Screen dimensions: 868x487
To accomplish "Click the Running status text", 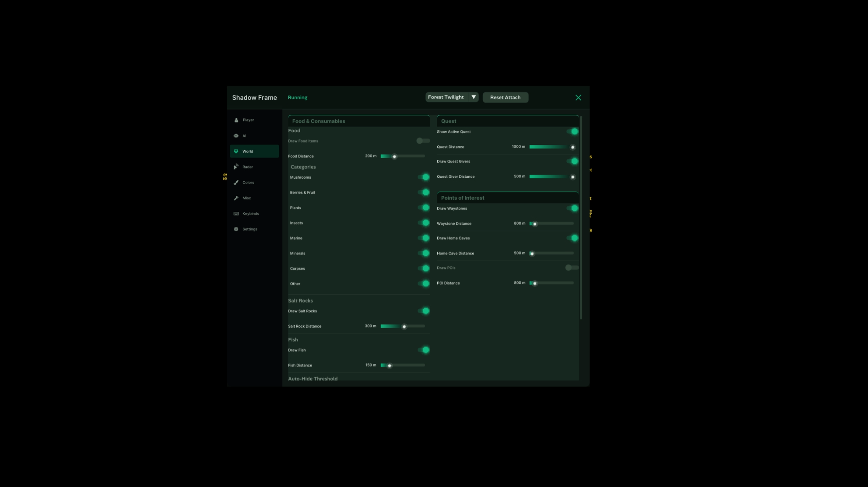I will coord(297,97).
